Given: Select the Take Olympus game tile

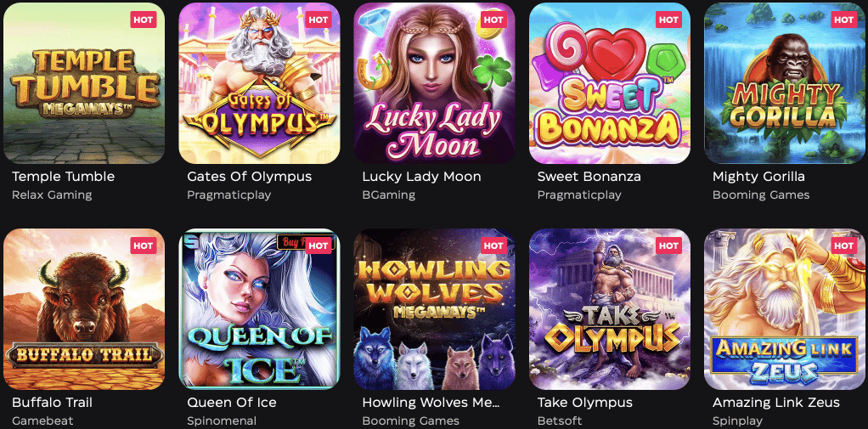Looking at the screenshot, I should point(610,309).
